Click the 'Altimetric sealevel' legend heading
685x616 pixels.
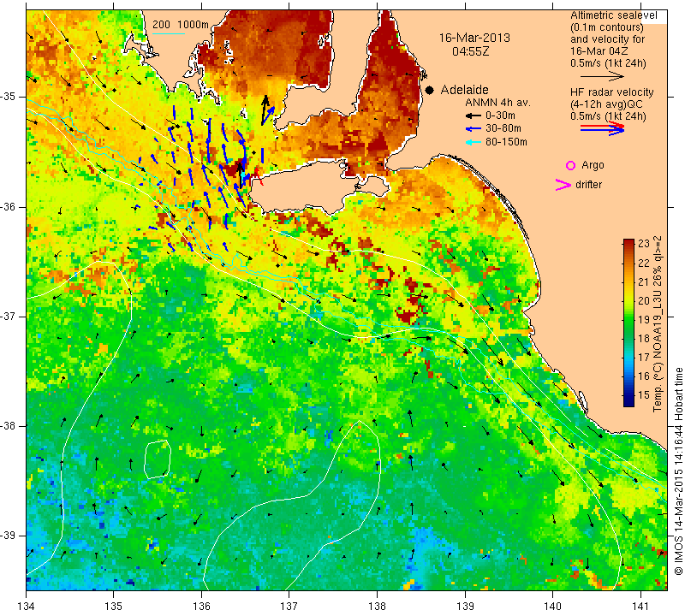point(613,15)
